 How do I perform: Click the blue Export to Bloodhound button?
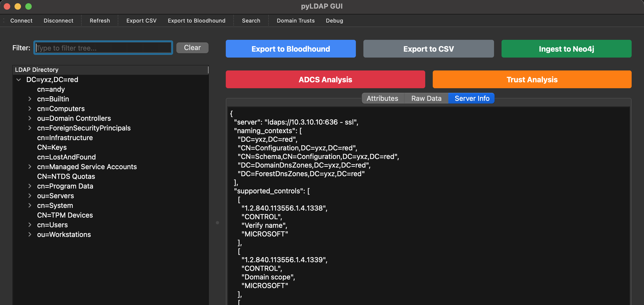click(291, 49)
